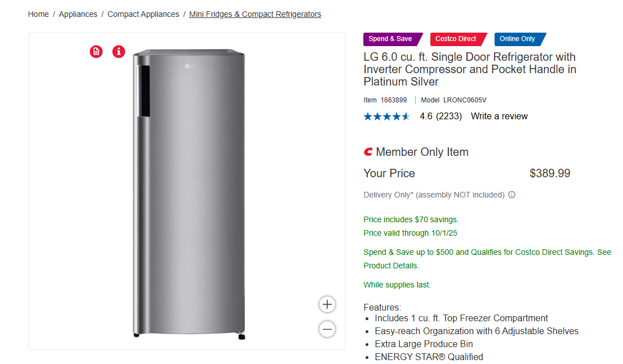Zoom in on the refrigerator image
Screen dimensions: 623x364
[327, 304]
